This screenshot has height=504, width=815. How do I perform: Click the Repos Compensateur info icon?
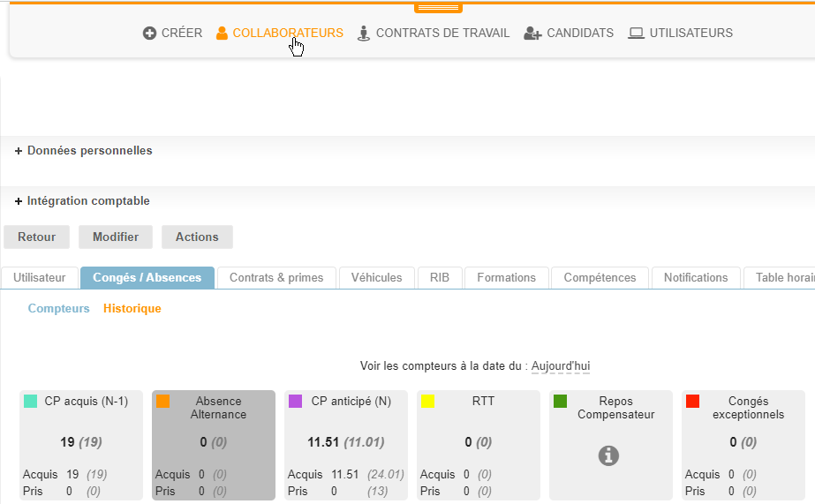coord(608,455)
